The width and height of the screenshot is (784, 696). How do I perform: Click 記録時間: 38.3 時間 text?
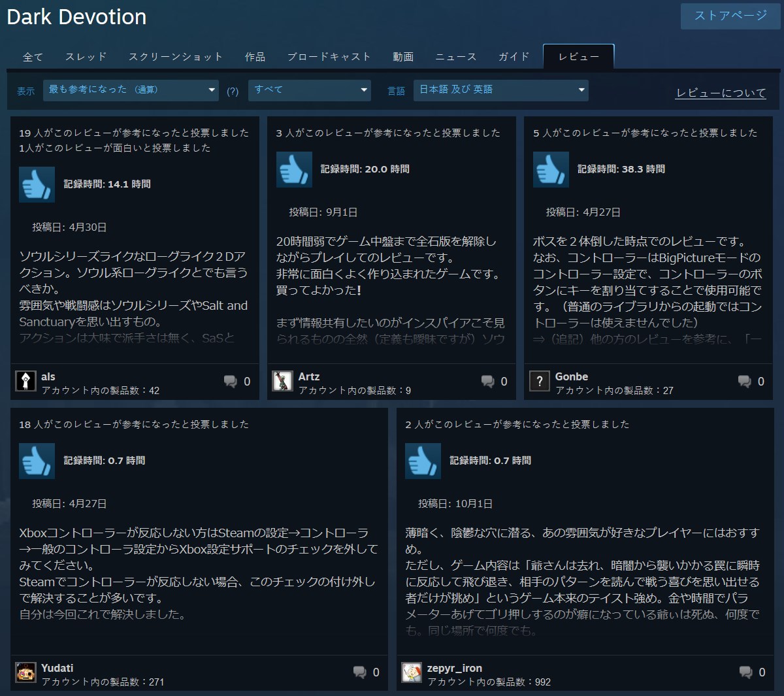(x=621, y=169)
